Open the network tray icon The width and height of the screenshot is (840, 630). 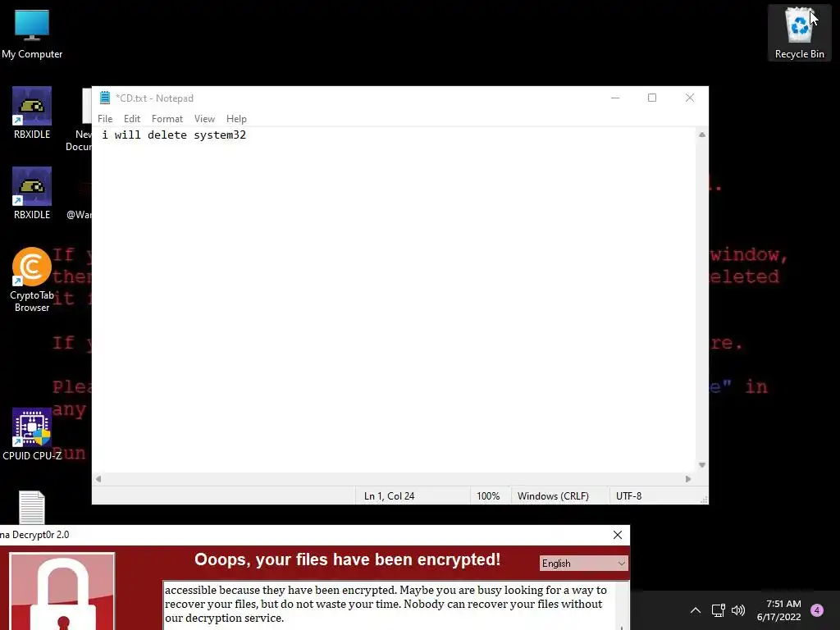click(x=718, y=610)
